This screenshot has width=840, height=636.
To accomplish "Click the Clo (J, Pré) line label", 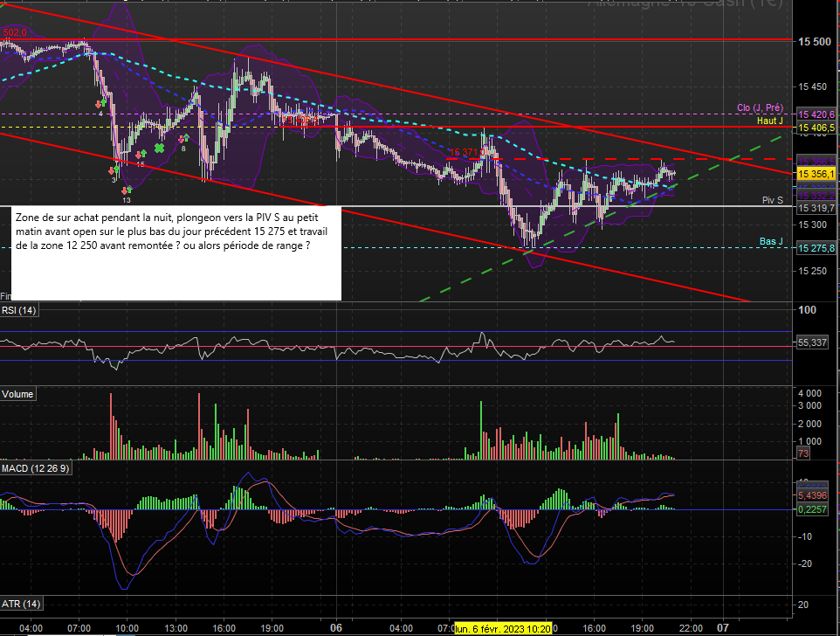I will [x=760, y=107].
